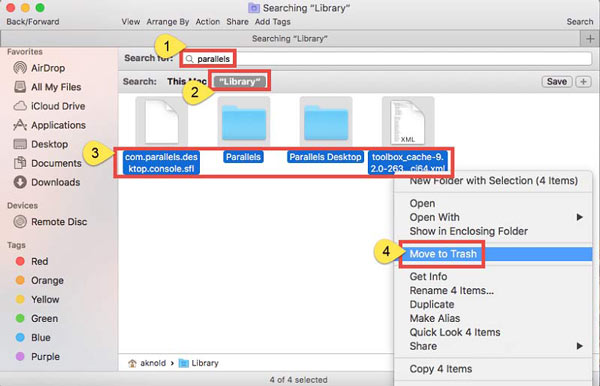Choose Move to Trash
This screenshot has width=600, height=386.
494,254
